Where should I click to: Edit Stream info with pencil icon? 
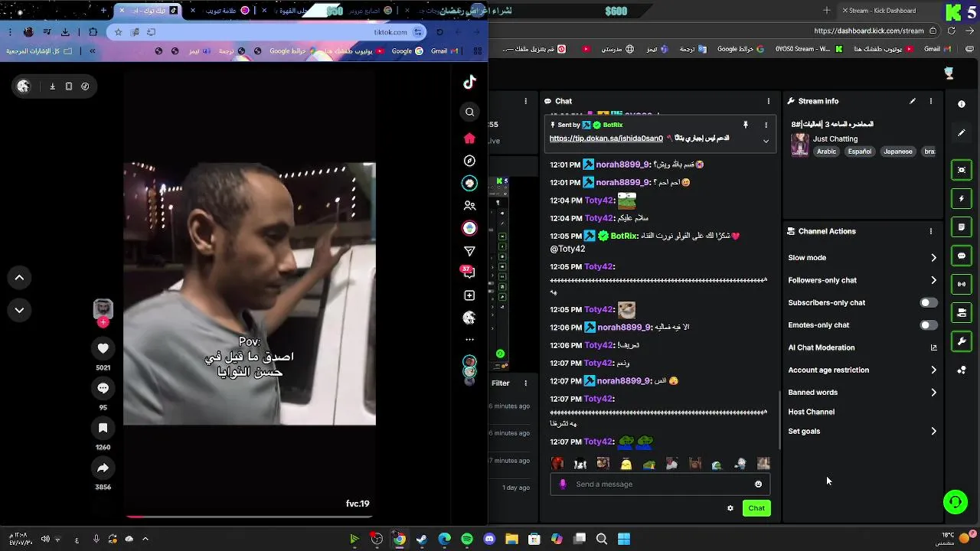coord(913,101)
